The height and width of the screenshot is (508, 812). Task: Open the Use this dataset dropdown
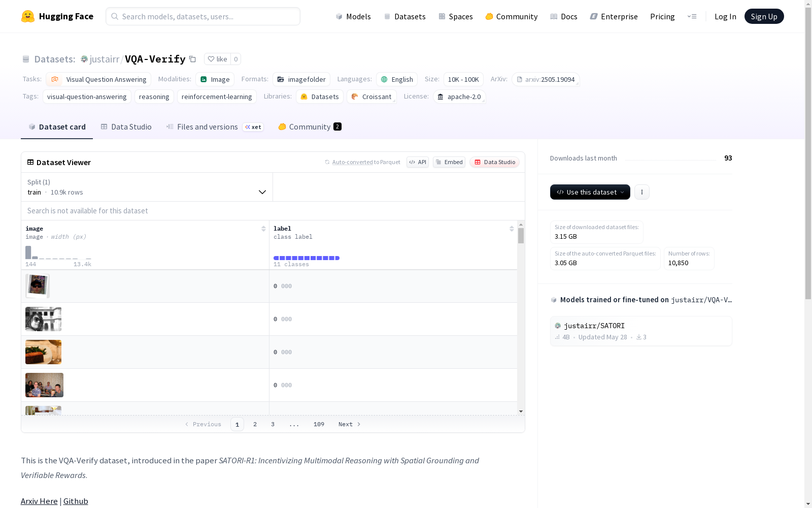point(590,192)
